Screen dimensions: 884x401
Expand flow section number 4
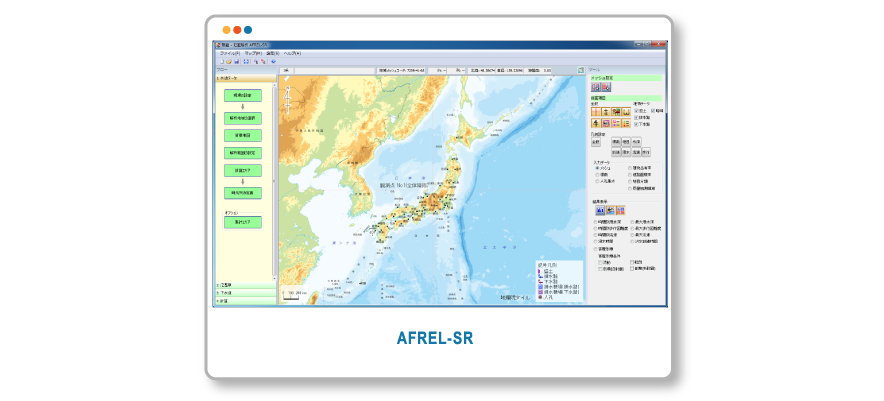click(246, 301)
